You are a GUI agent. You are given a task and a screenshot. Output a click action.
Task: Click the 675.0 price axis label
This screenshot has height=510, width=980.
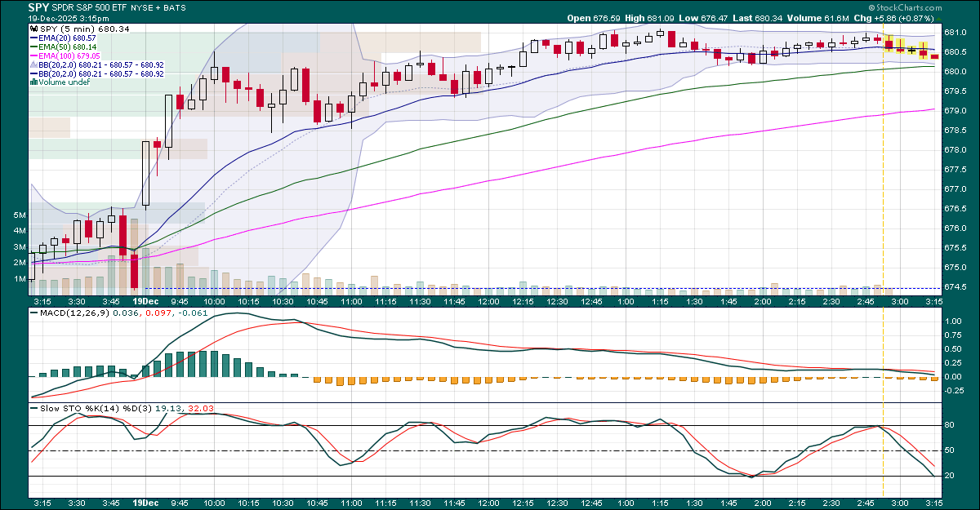click(956, 268)
